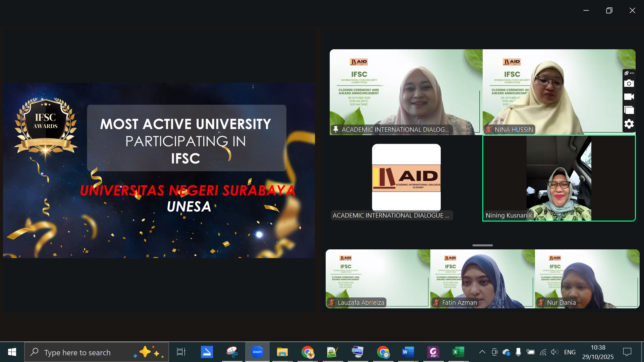Open the overlay pin and more options menu
The width and height of the screenshot is (644, 362).
[629, 73]
